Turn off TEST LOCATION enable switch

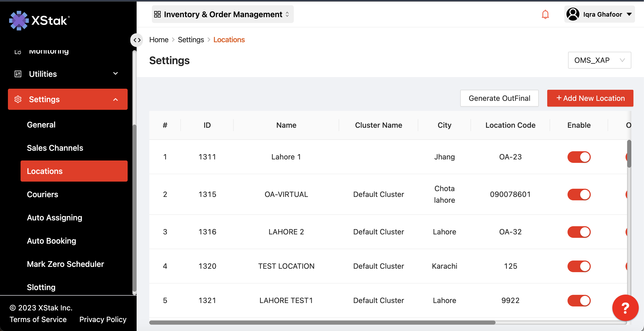pyautogui.click(x=579, y=266)
